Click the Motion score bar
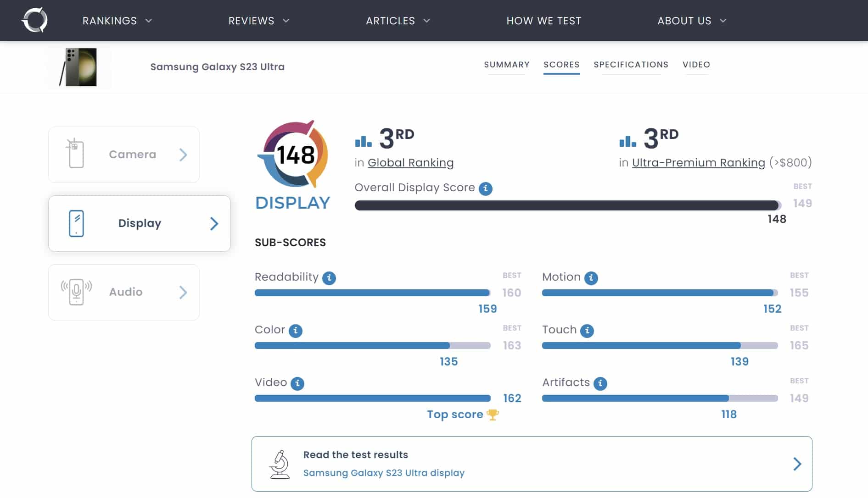 (x=660, y=293)
